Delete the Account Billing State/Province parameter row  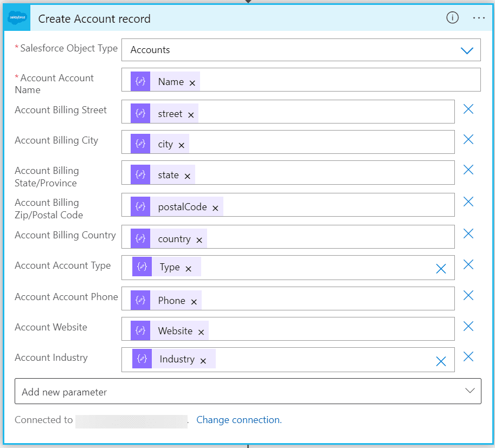[x=468, y=170]
